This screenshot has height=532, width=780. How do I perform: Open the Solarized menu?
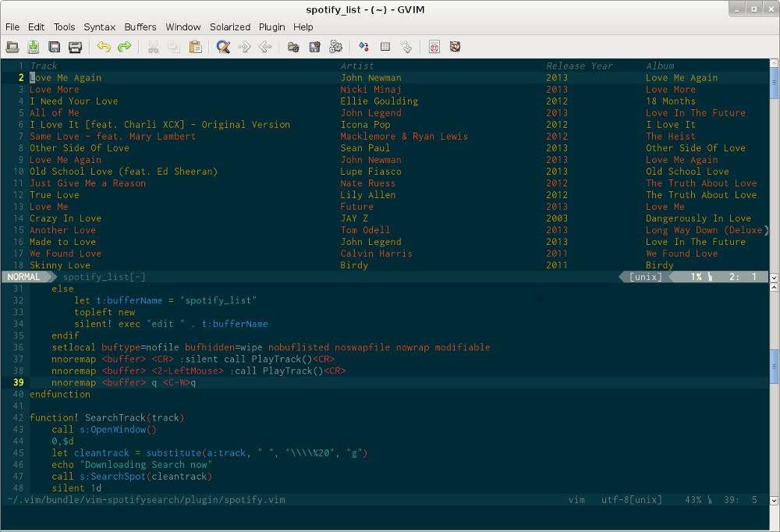point(230,27)
